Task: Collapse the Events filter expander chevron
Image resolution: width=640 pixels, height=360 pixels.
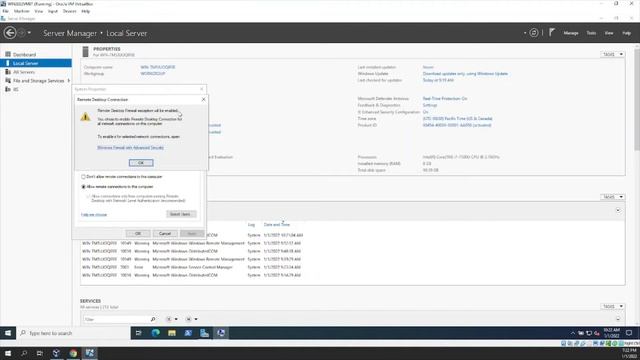Action: (x=618, y=211)
